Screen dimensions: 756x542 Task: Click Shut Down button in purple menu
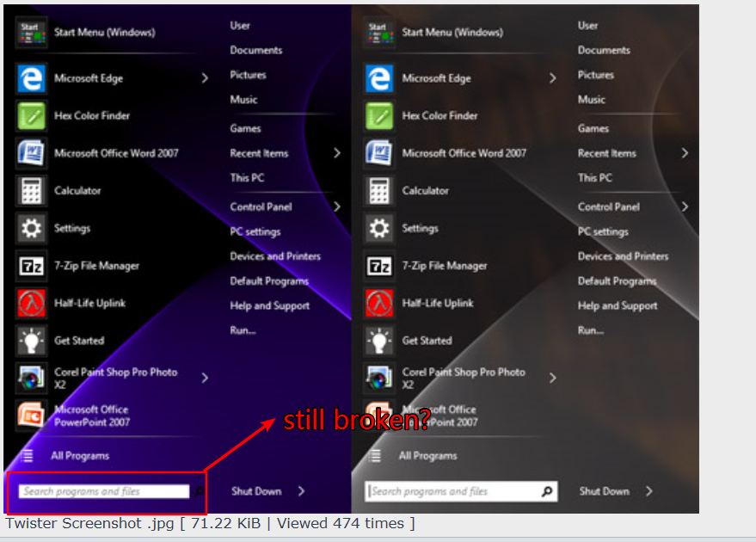click(x=256, y=491)
